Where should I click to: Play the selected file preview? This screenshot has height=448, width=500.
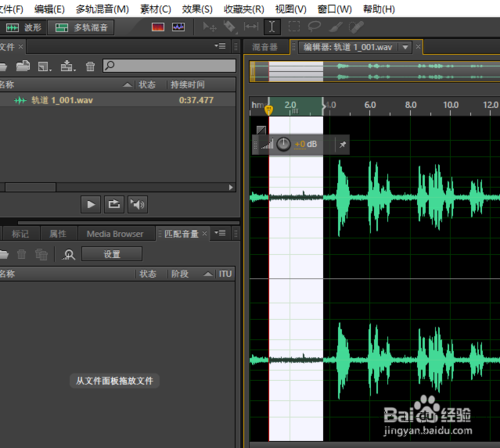click(x=91, y=204)
